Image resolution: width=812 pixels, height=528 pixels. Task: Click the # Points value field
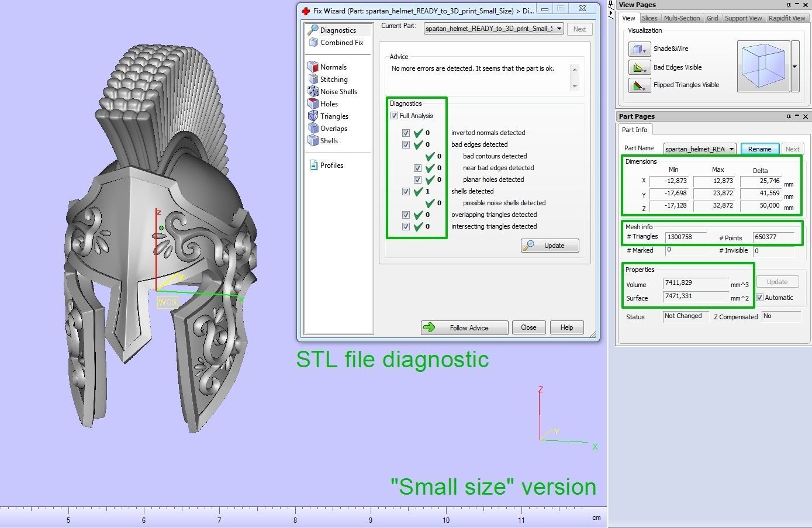774,237
